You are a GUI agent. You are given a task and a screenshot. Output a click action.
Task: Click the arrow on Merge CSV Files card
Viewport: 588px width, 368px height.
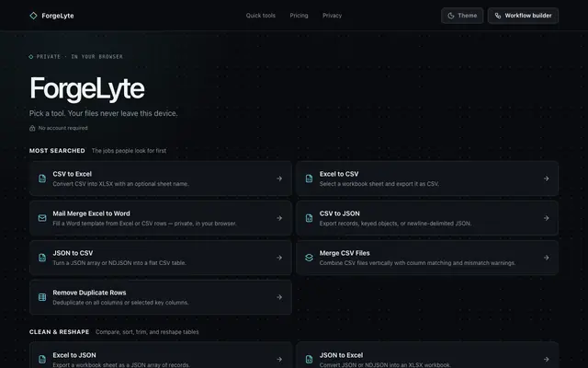tap(546, 258)
